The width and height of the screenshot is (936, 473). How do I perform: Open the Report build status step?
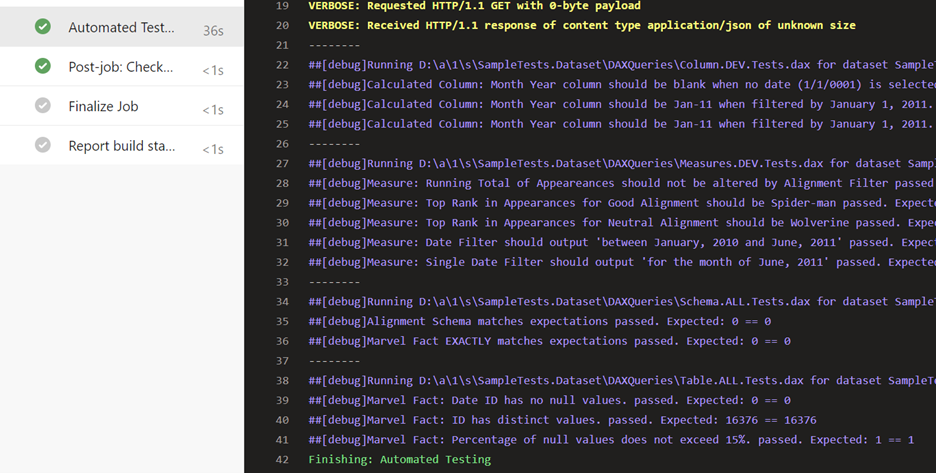[x=121, y=146]
